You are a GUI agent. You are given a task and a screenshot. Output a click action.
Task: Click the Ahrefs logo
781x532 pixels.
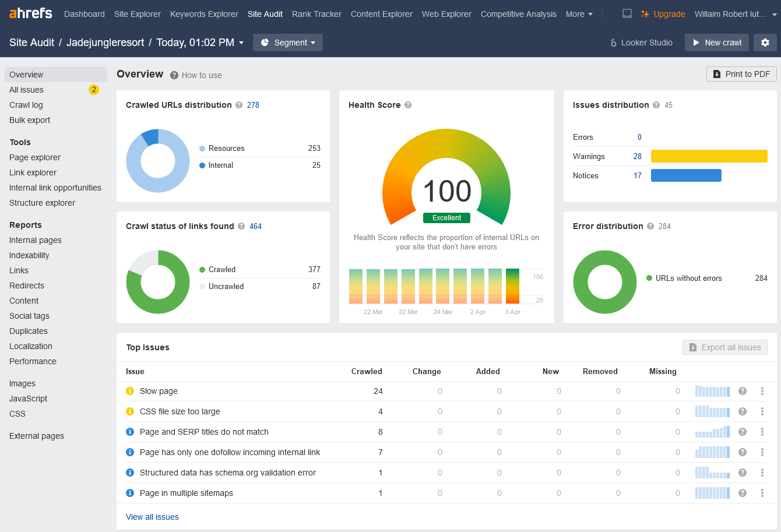pyautogui.click(x=31, y=13)
